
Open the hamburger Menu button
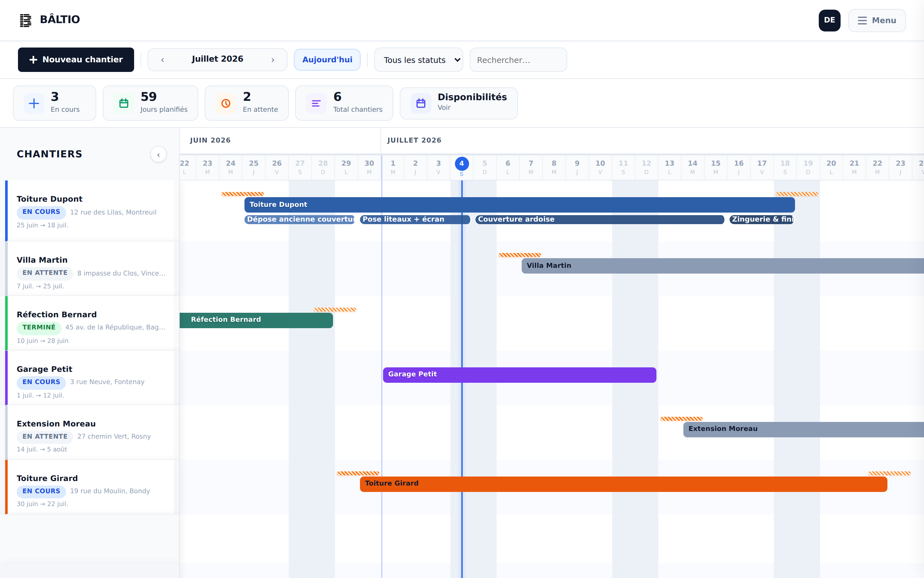click(877, 20)
